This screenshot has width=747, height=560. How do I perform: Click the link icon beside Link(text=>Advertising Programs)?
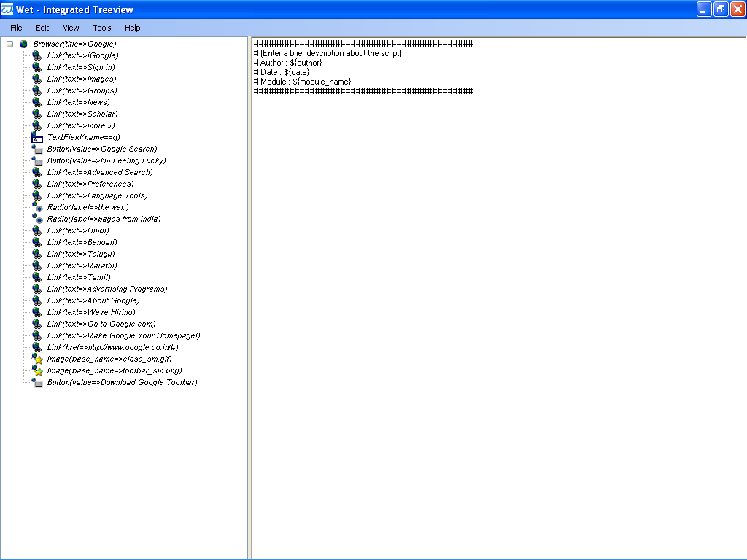tap(36, 289)
